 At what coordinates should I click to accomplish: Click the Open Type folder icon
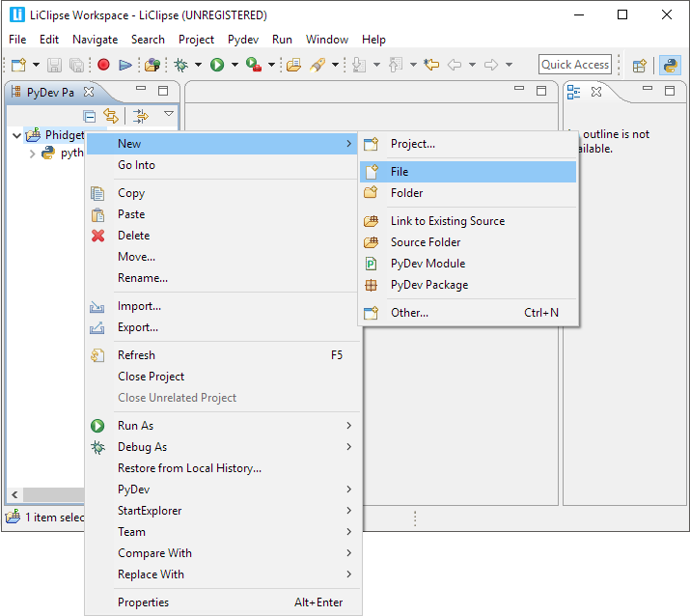(x=294, y=65)
